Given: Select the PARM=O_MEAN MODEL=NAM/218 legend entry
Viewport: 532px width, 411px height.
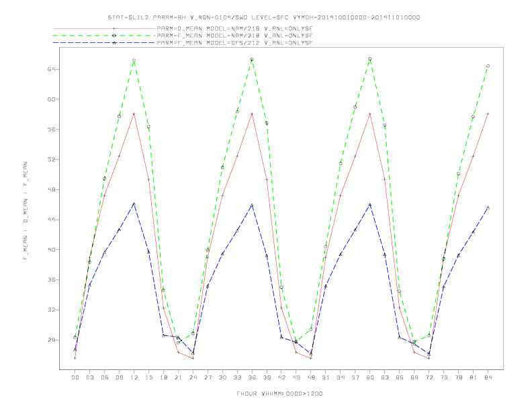Looking at the screenshot, I should point(183,28).
